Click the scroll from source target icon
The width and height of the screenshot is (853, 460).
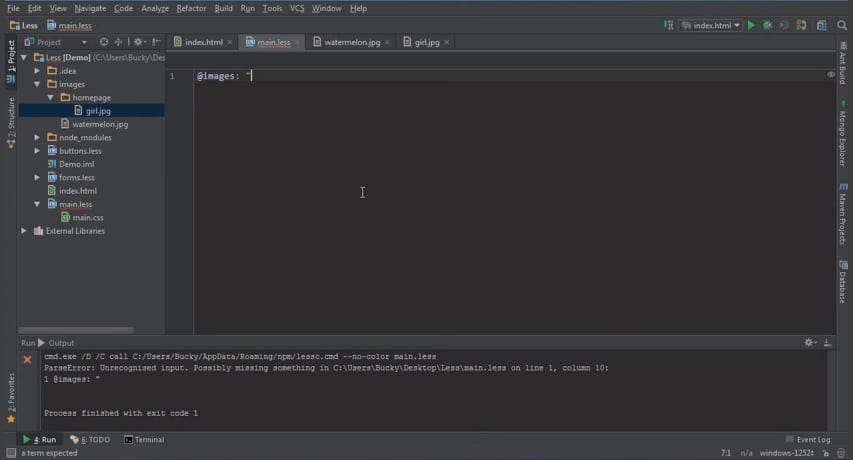coord(103,42)
